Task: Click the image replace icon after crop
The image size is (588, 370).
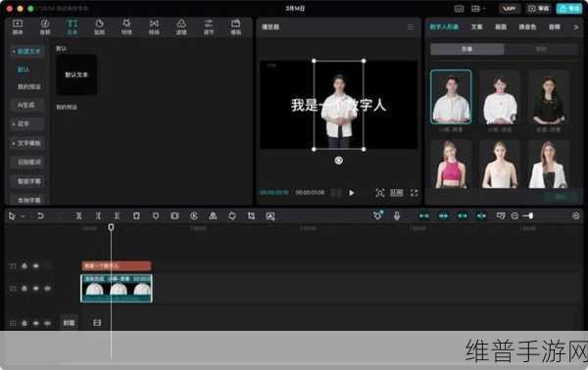Action: 270,216
